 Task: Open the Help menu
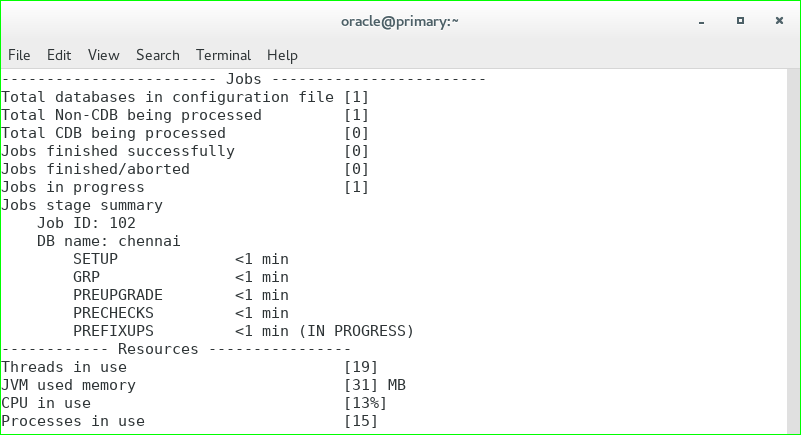282,55
